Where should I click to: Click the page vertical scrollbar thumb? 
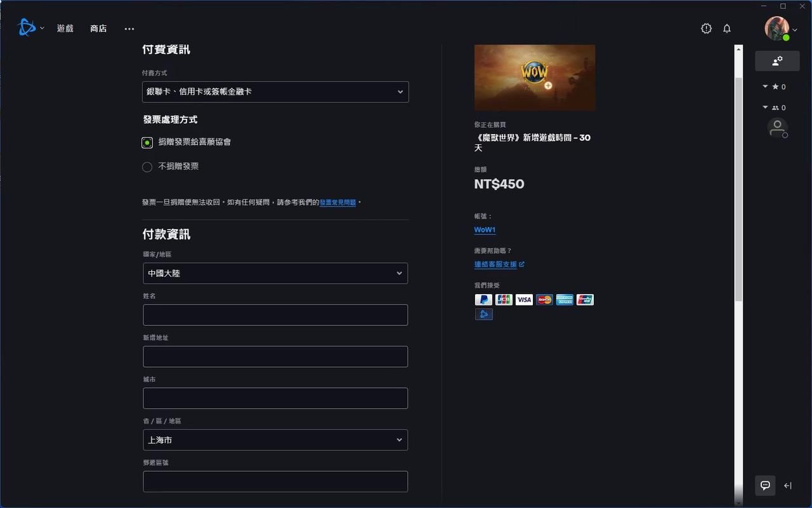[x=738, y=189]
